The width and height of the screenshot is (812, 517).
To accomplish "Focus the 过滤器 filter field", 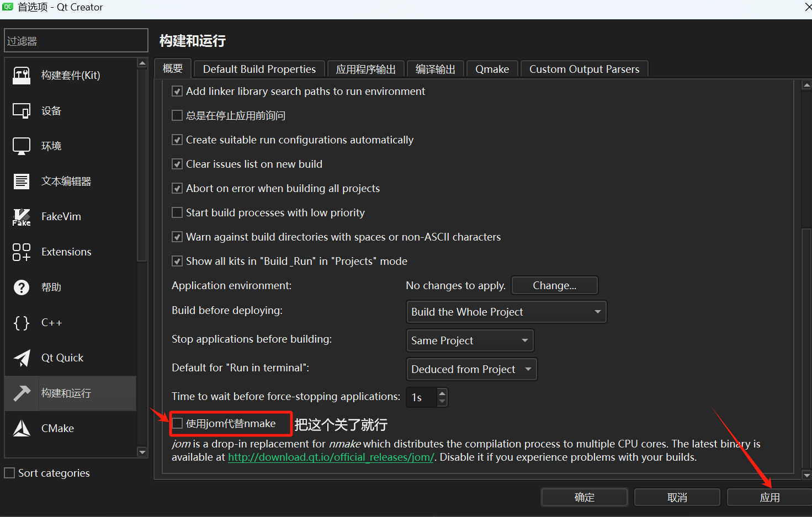I will tap(76, 41).
